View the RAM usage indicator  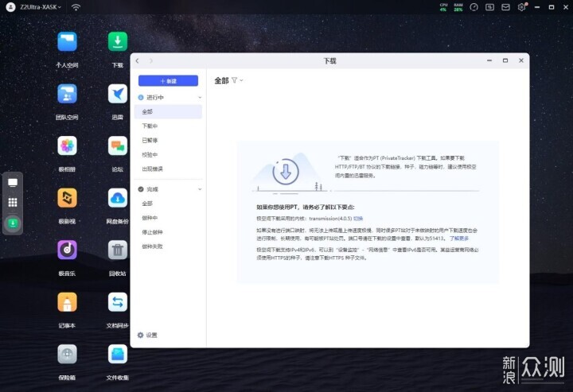tap(458, 7)
